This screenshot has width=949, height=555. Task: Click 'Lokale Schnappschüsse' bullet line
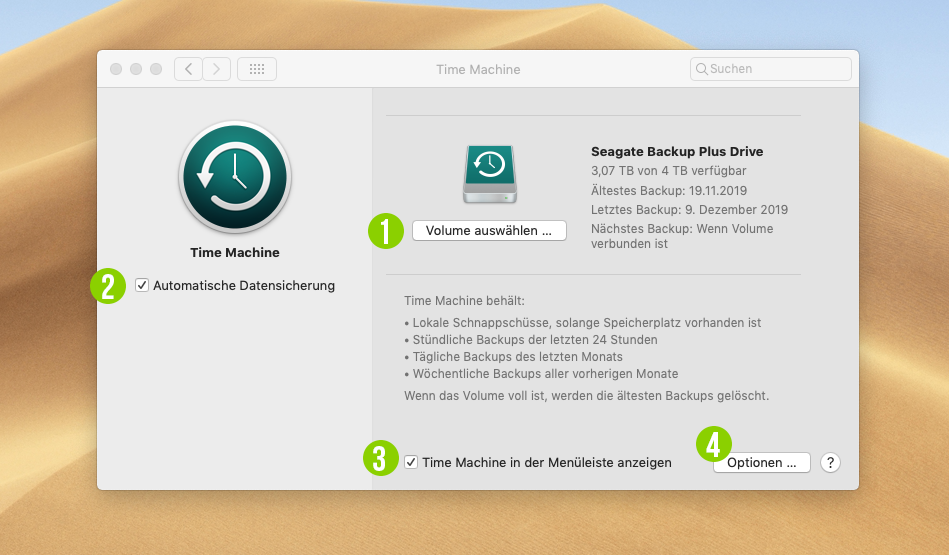pos(583,323)
